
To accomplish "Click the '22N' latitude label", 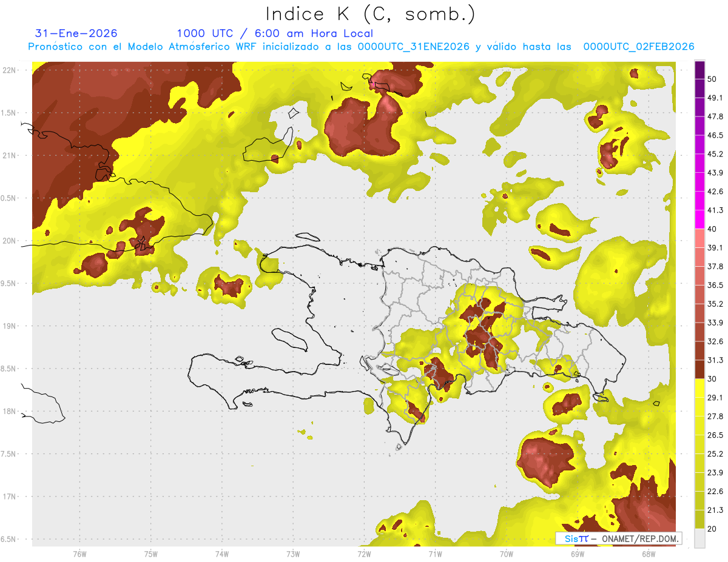I will pyautogui.click(x=10, y=70).
